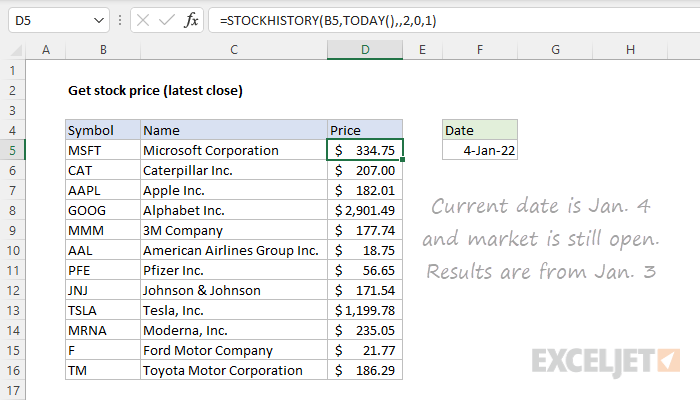Select the Toyota Motor Corporation cell
The image size is (700, 400).
234,370
